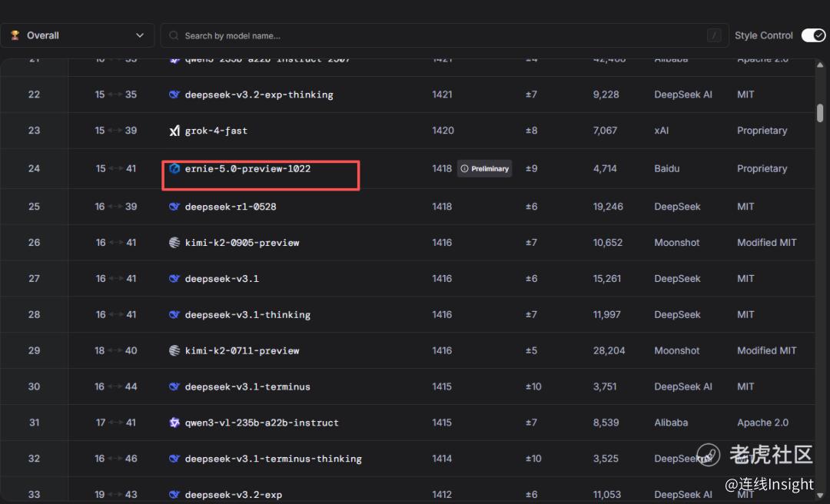The image size is (830, 504).
Task: Select model name kimi-k2-0711-preview
Action: point(242,350)
